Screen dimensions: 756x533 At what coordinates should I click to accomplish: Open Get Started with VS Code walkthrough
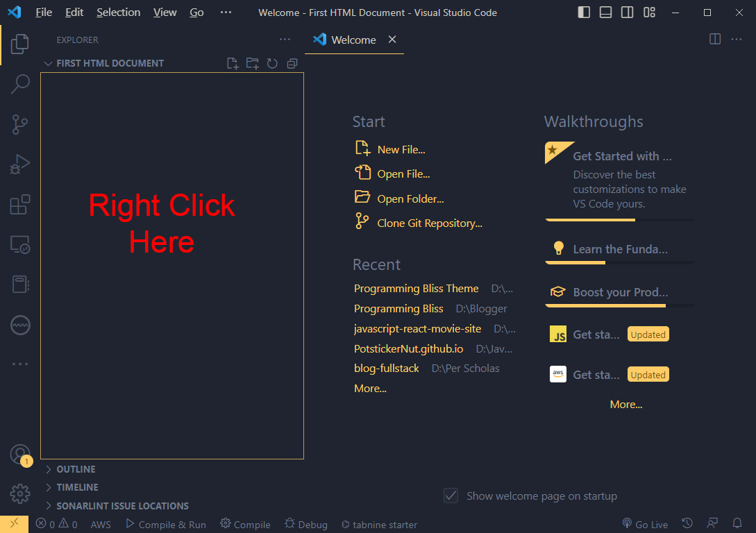pyautogui.click(x=619, y=180)
